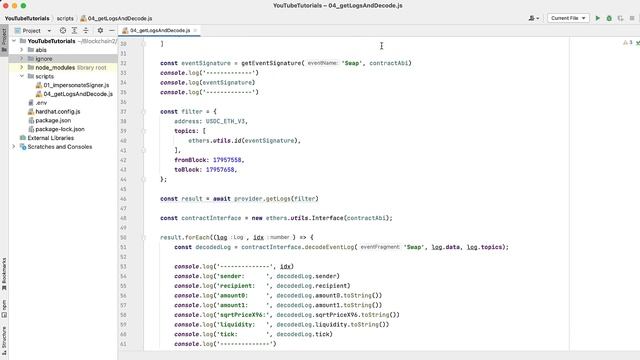Select opened file with the target icon

coord(63,31)
